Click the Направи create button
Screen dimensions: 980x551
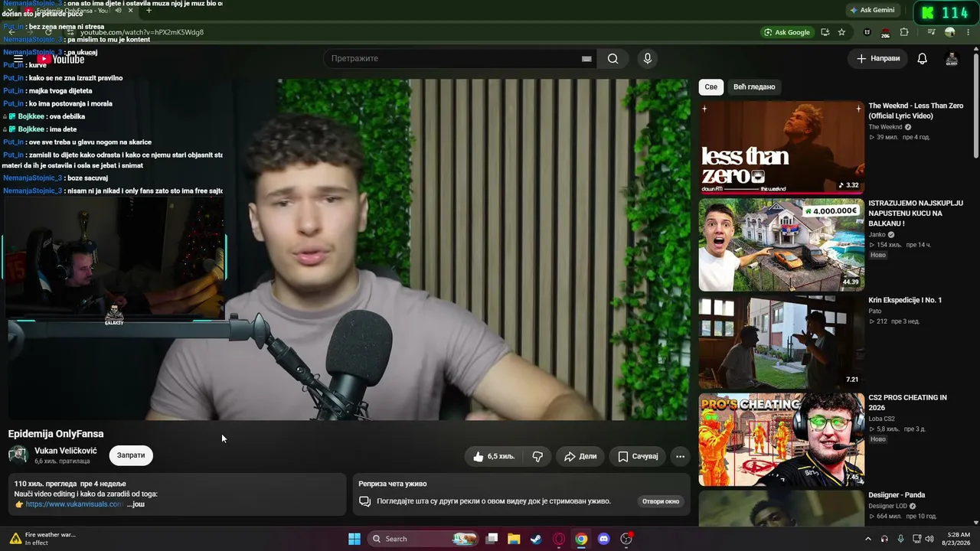tap(877, 59)
